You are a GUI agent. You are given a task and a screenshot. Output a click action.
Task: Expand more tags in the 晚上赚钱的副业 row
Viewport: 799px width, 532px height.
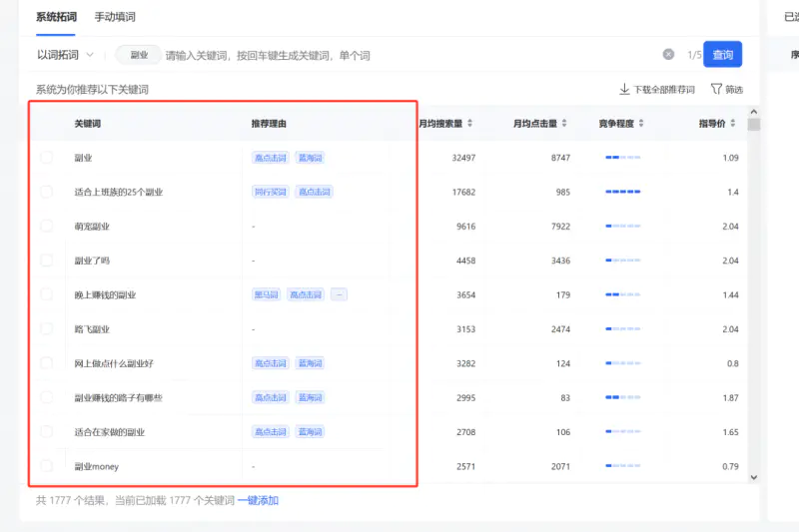tap(339, 294)
